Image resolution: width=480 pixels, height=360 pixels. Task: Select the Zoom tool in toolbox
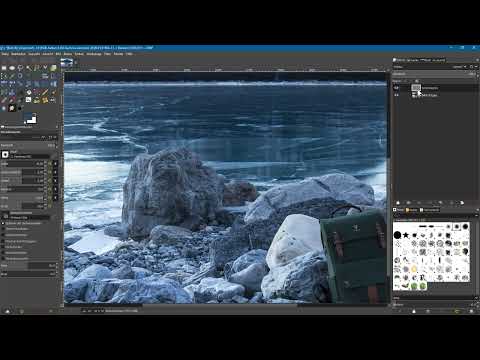(20, 76)
